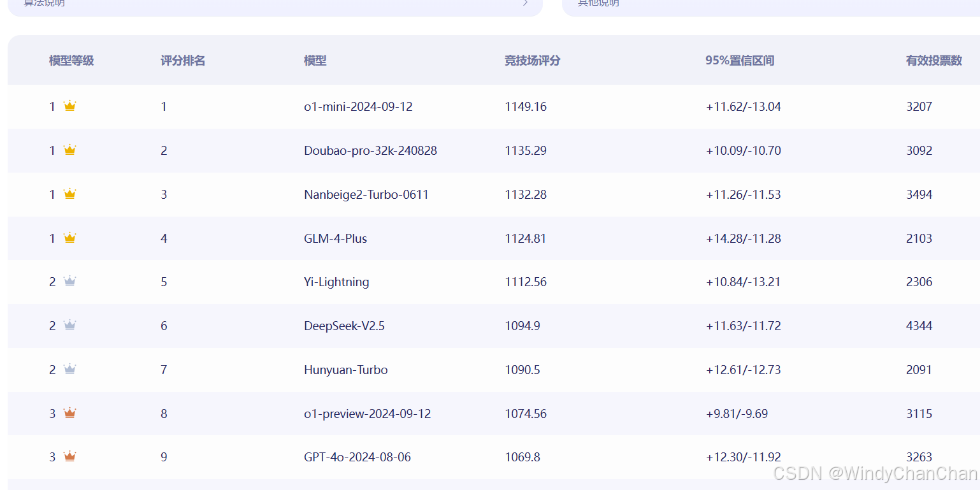Click the arena score 1135.29
The image size is (980, 490).
526,150
